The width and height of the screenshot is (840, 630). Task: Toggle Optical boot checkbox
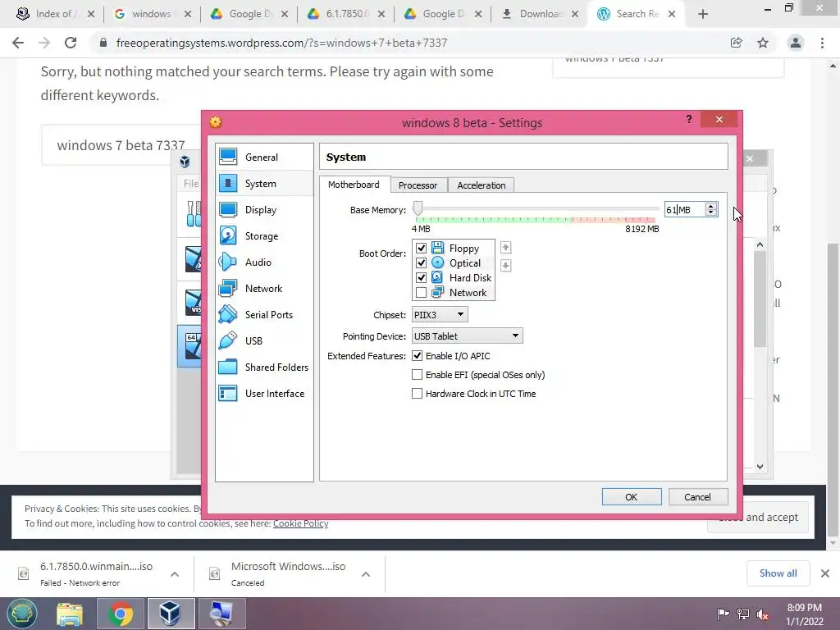coord(421,263)
